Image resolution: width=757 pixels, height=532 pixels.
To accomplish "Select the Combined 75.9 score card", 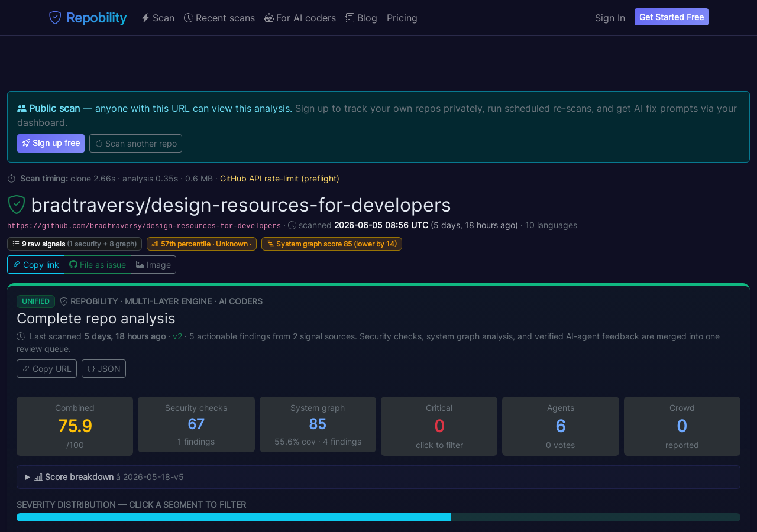I will [x=75, y=426].
